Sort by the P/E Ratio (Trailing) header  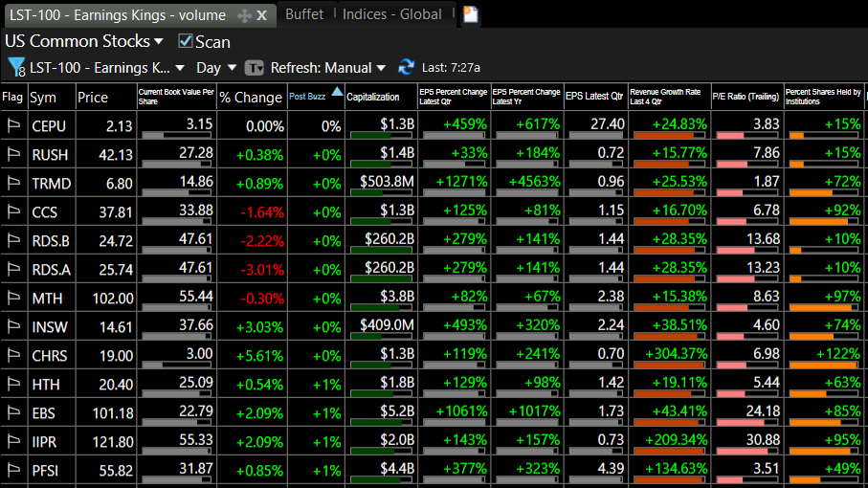pyautogui.click(x=746, y=97)
